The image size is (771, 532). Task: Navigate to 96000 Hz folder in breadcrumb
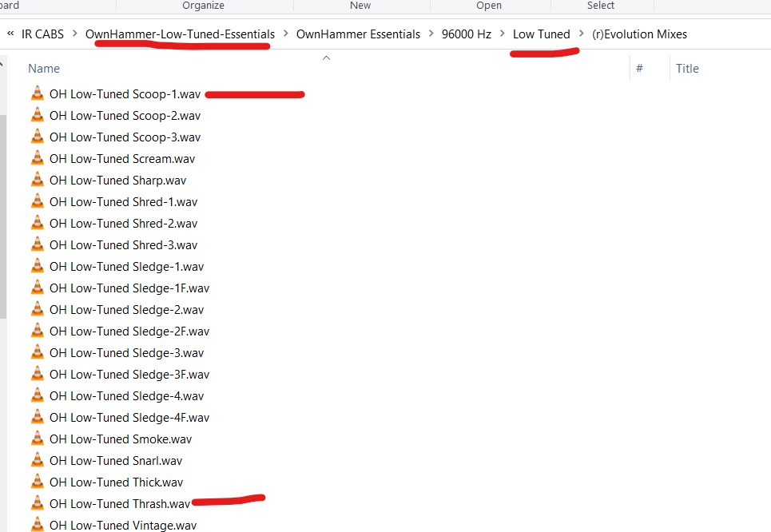point(467,34)
